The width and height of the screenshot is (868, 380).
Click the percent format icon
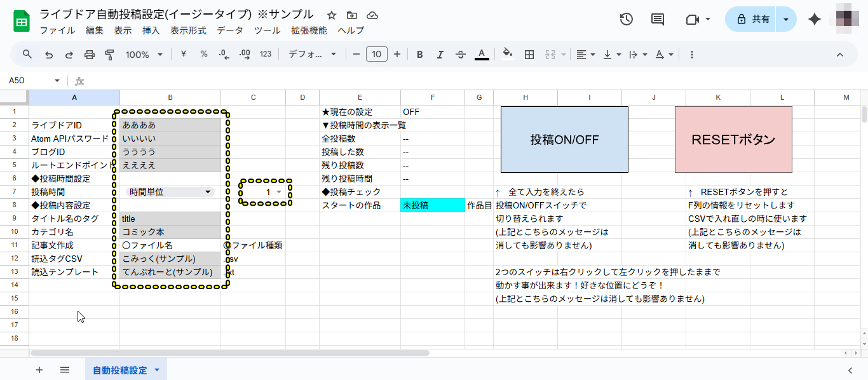[203, 55]
